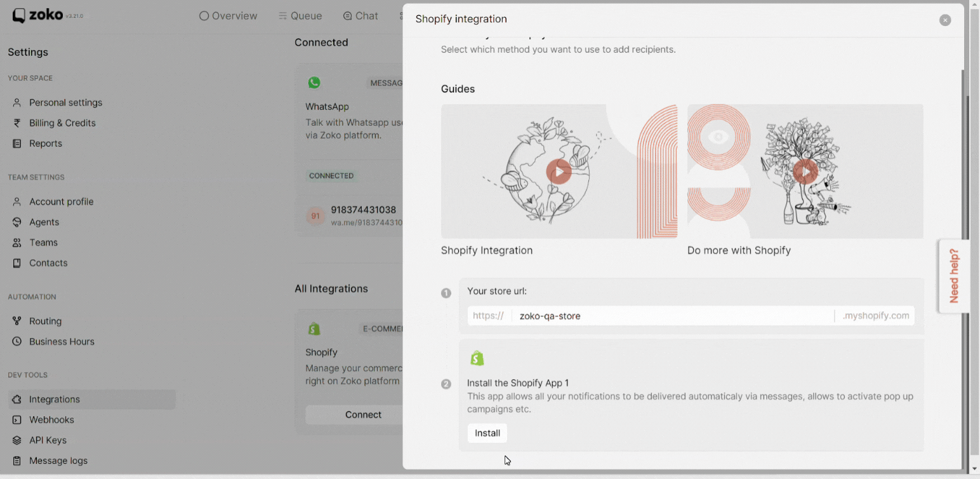Click the Message logs icon
The image size is (980, 479).
(x=17, y=460)
